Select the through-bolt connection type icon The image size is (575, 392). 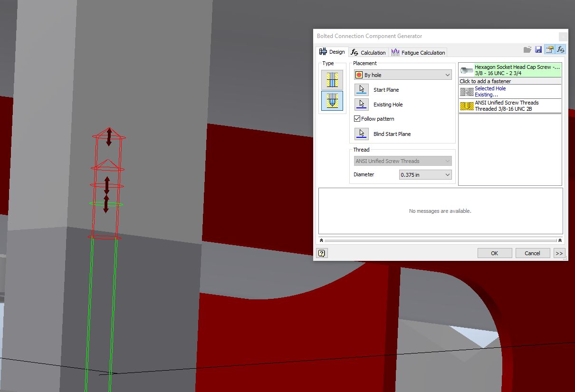point(332,79)
